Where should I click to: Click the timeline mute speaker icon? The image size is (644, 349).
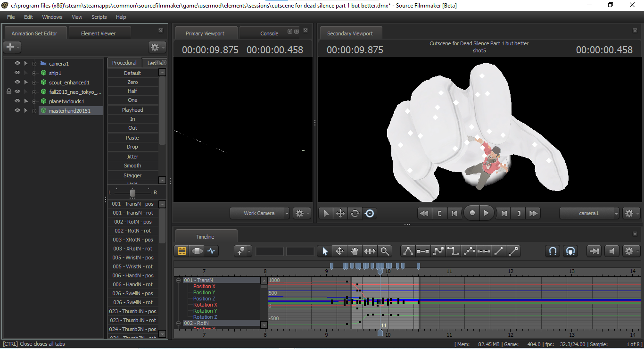pyautogui.click(x=612, y=251)
